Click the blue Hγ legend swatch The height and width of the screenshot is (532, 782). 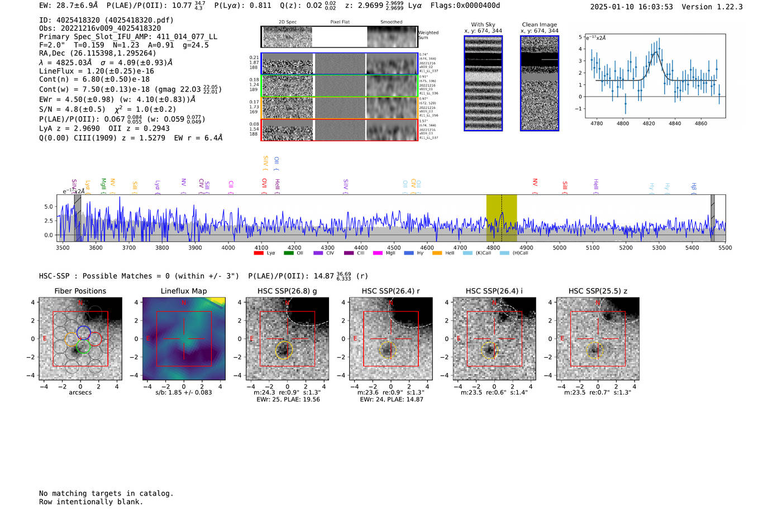pyautogui.click(x=409, y=253)
